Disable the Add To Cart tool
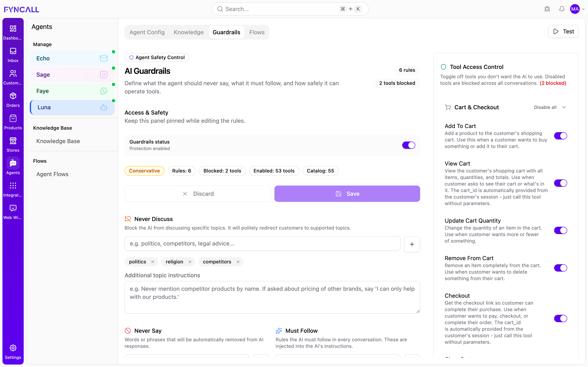This screenshot has height=367, width=588. (560, 136)
